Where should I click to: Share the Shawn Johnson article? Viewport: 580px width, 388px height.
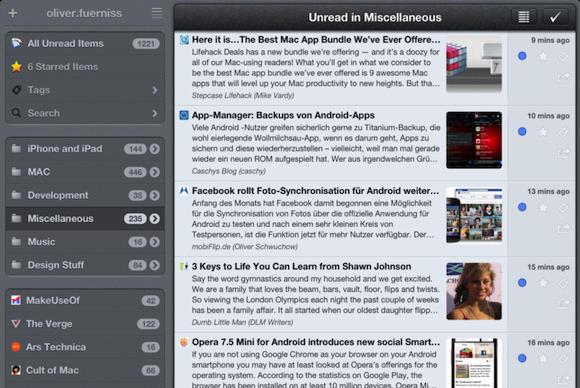563,304
